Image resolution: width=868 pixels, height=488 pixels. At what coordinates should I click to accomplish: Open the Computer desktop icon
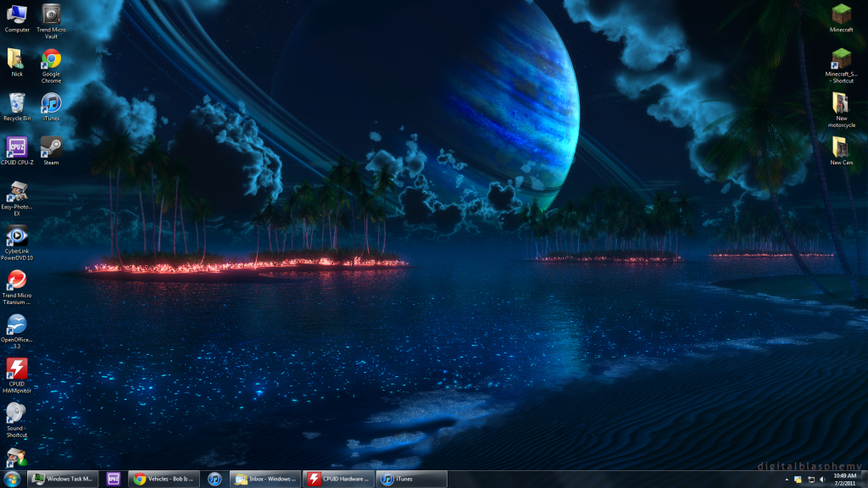click(17, 19)
